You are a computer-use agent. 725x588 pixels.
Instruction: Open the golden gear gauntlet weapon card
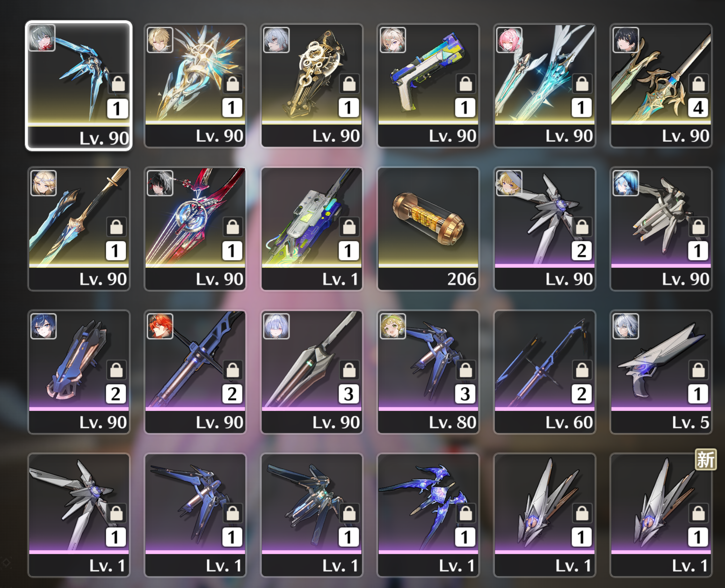pos(312,86)
